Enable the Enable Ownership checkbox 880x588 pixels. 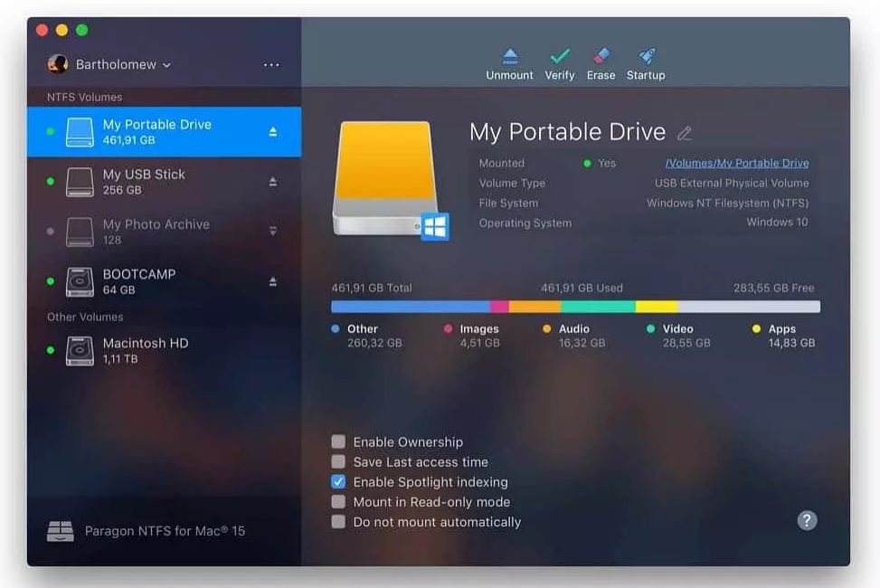point(338,442)
